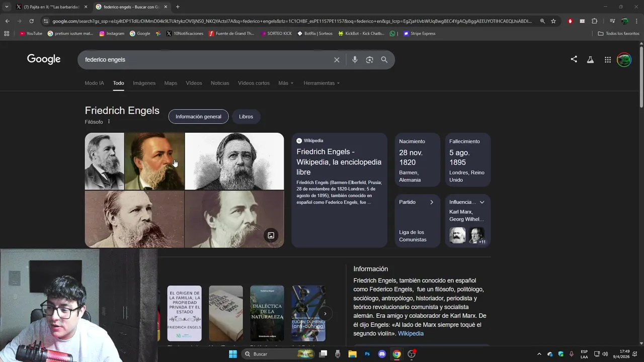This screenshot has width=644, height=362.
Task: Open the Instagram bookmark
Action: [112, 34]
